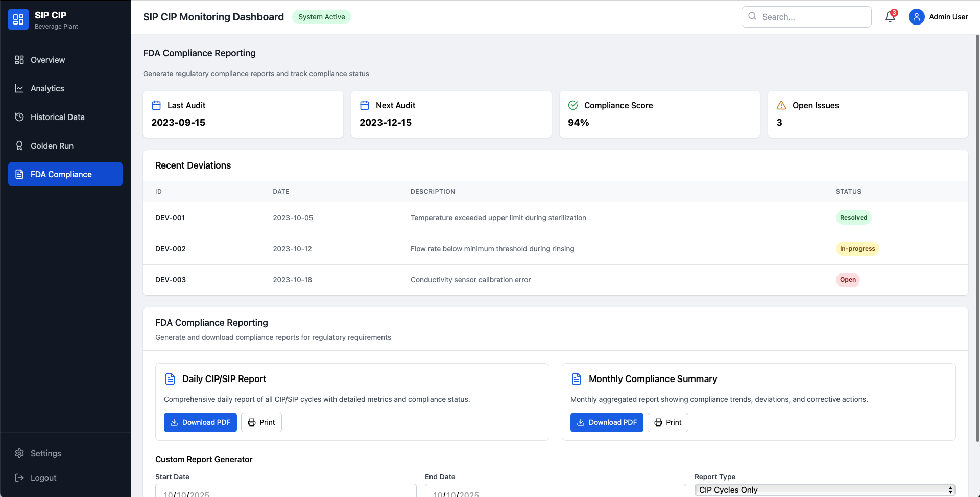This screenshot has width=980, height=497.
Task: Click the Open Issues warning icon
Action: click(781, 105)
